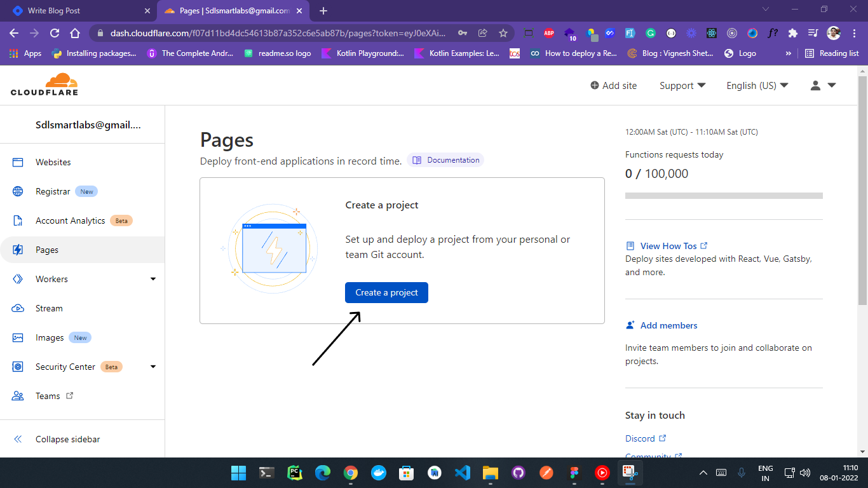Open Figma from the taskbar

[x=574, y=473]
